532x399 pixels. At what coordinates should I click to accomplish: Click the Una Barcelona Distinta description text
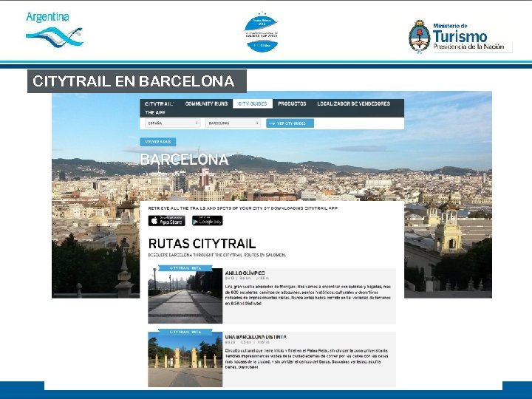pyautogui.click(x=307, y=359)
